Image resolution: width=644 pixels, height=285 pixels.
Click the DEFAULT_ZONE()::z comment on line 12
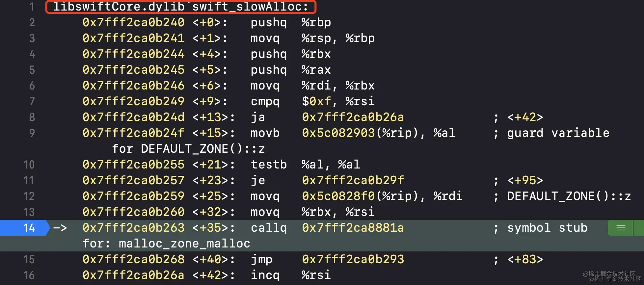point(569,196)
